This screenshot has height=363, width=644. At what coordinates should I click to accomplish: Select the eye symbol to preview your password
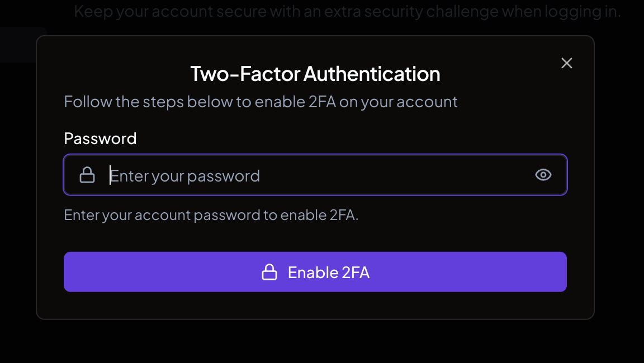[x=543, y=175]
